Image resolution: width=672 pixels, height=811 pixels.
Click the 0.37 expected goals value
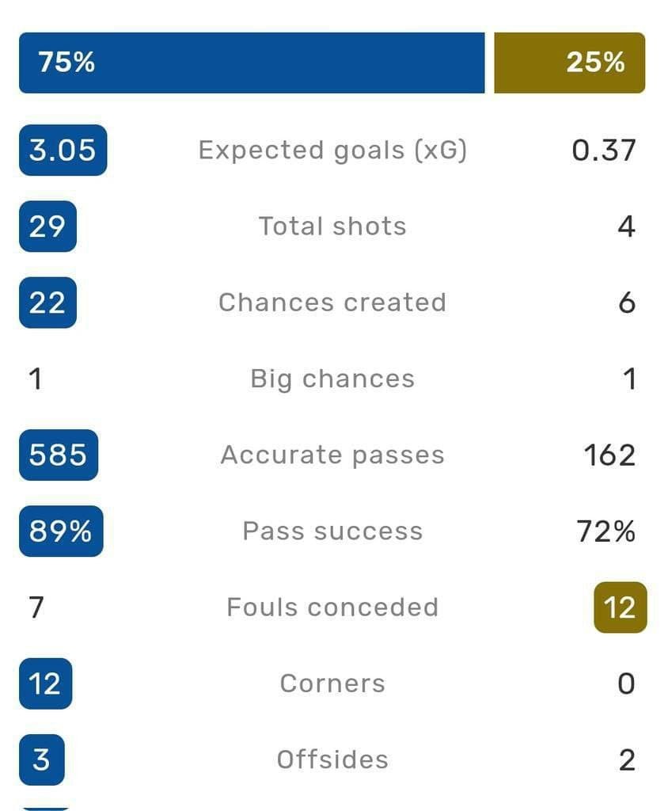pos(604,150)
